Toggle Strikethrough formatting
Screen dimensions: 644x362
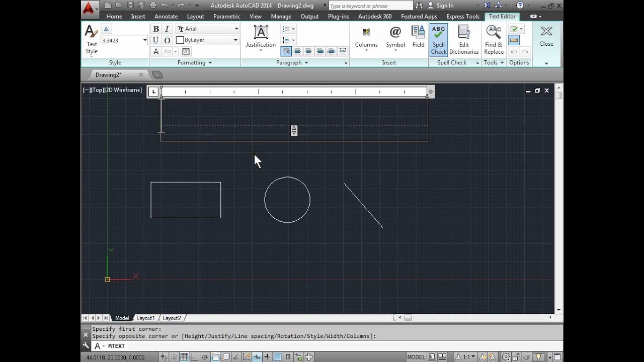pos(156,51)
